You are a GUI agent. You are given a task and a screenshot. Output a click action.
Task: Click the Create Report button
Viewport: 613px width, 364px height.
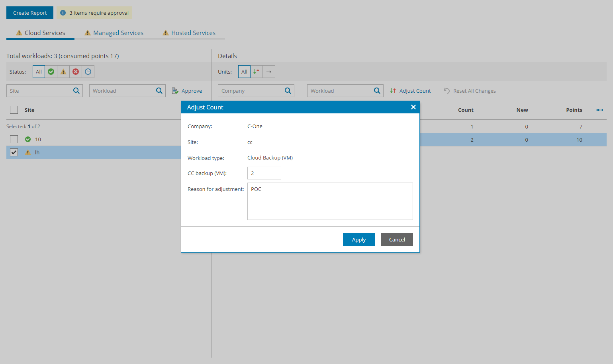(29, 12)
